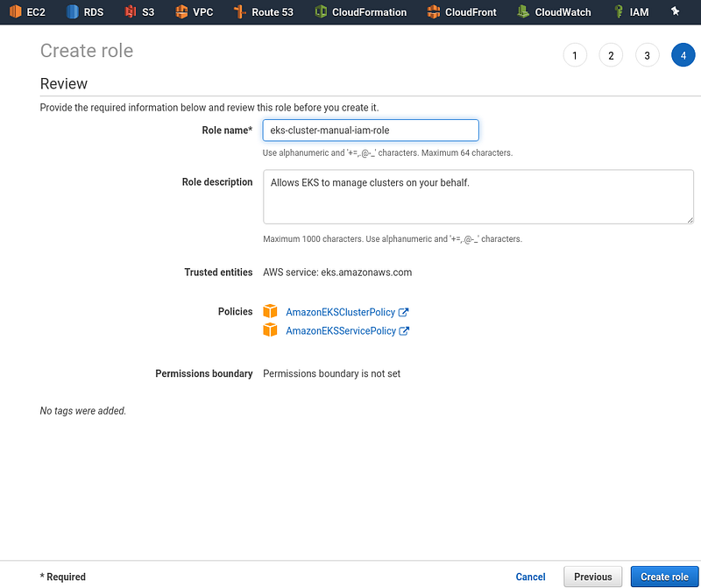Open the CloudWatch shortcut icon

[x=523, y=11]
